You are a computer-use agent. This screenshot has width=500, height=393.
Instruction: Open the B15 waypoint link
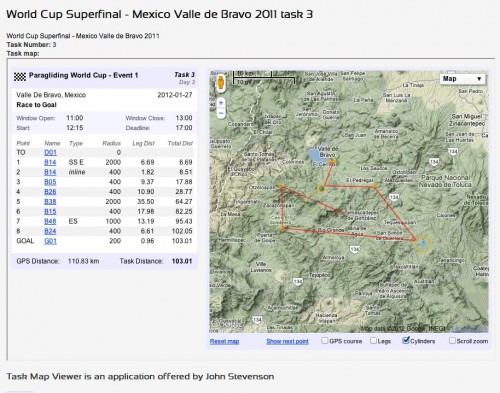pos(50,211)
